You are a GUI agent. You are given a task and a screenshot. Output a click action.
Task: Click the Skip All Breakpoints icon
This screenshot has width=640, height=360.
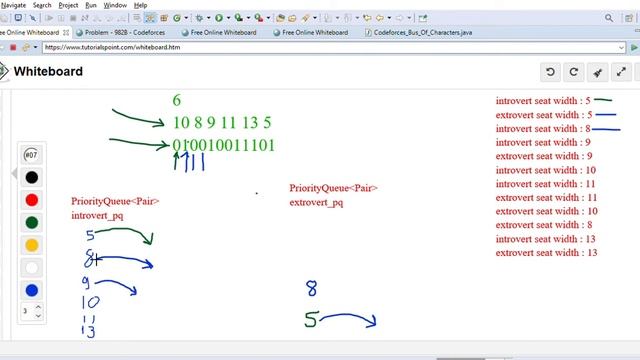pyautogui.click(x=33, y=18)
